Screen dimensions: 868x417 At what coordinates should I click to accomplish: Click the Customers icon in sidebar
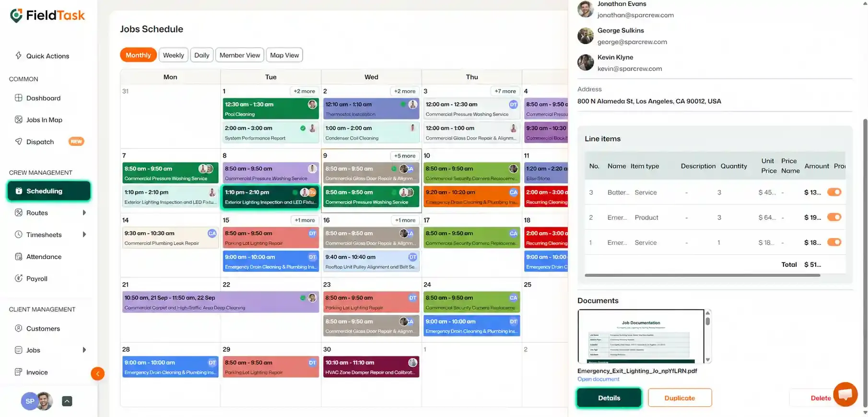[x=19, y=328]
